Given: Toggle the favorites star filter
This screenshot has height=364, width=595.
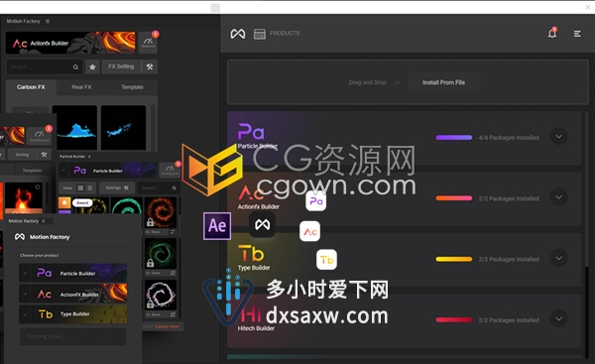Looking at the screenshot, I should (x=92, y=67).
